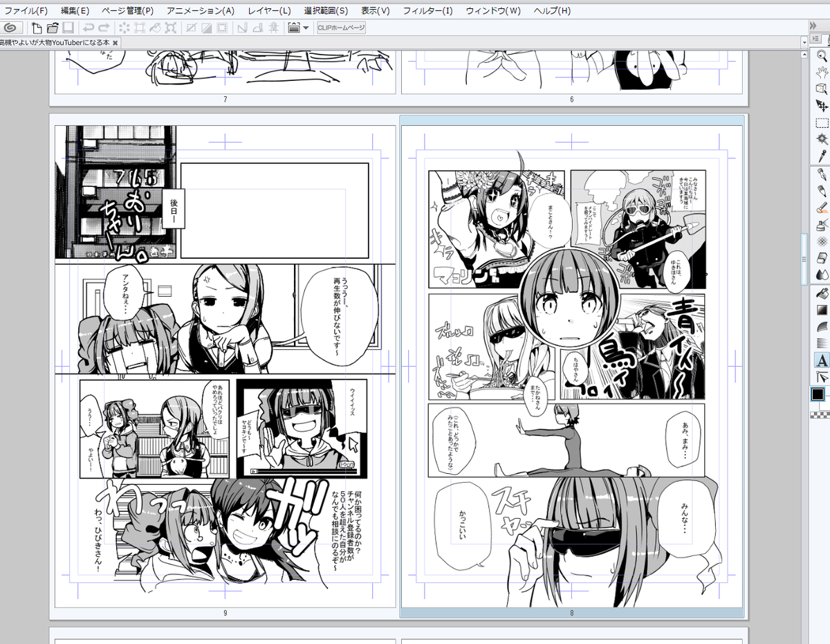This screenshot has width=830, height=644.
Task: Click the vertical scrollbar up arrow
Action: [804, 55]
